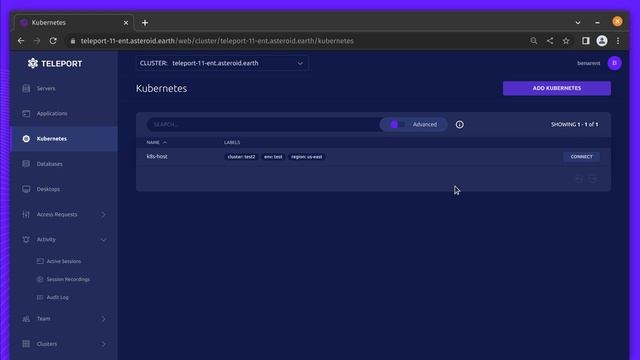Open the Desktops sidebar section
Viewport: 640px width, 360px height.
pos(64,189)
